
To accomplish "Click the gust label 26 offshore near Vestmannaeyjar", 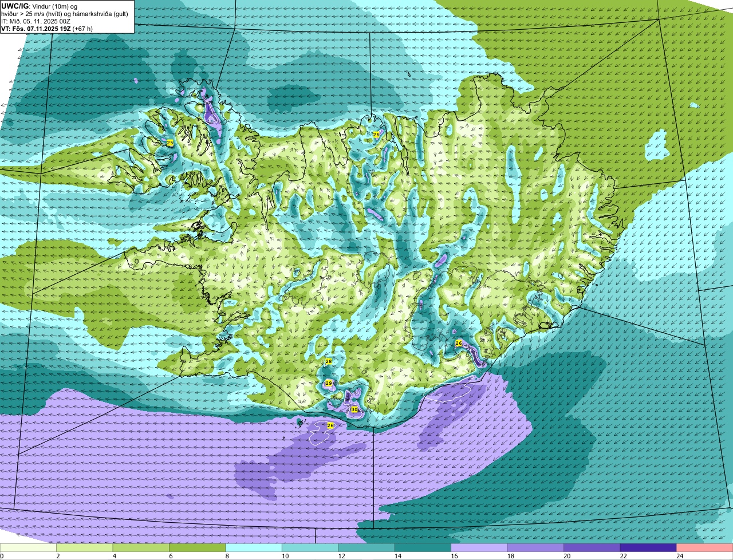I will [330, 425].
